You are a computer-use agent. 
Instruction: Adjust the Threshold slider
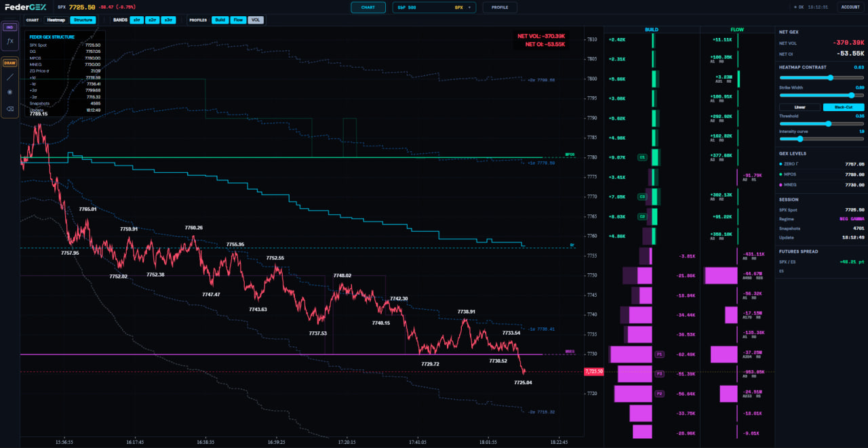(822, 123)
